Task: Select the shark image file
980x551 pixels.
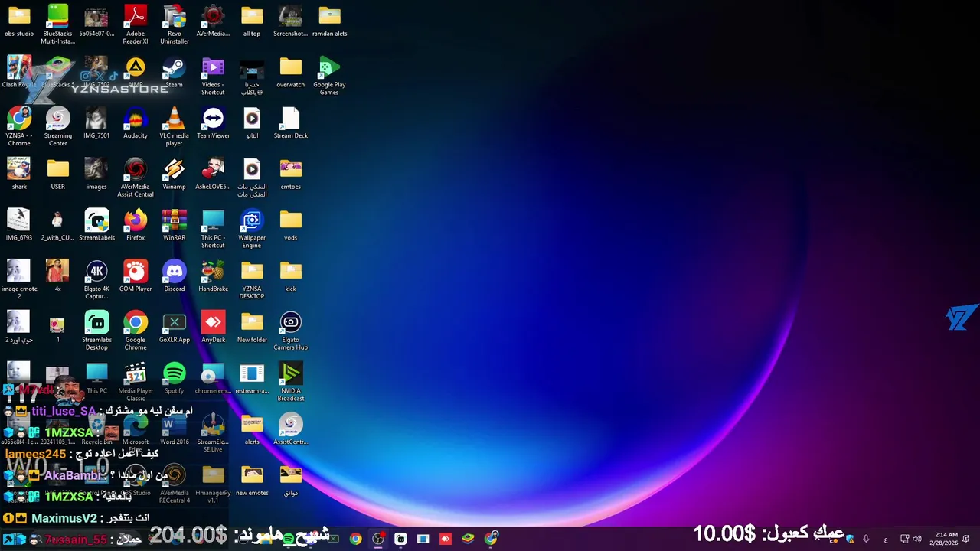Action: tap(19, 174)
